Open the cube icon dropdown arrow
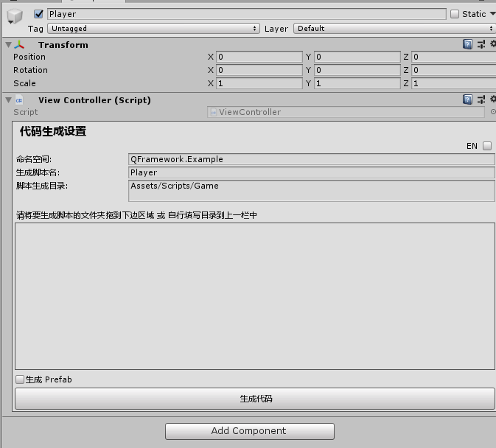 click(10, 22)
